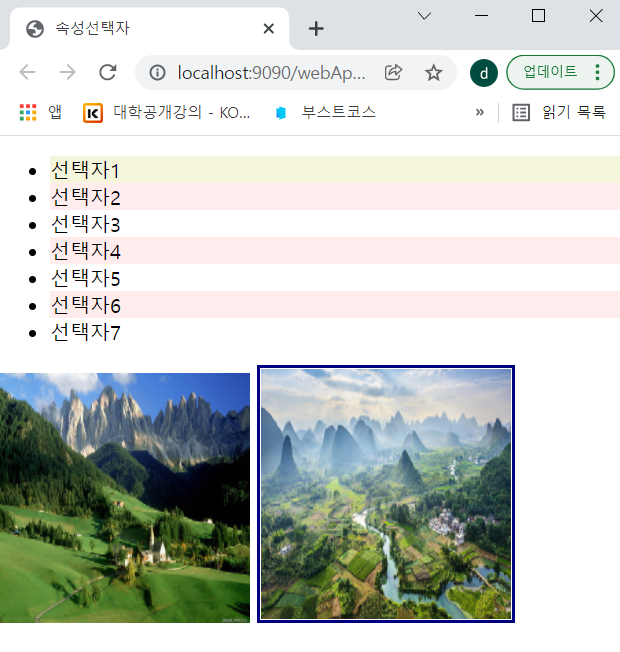Screen dimensions: 620x652
Task: Close the 속성선택자 tab
Action: click(269, 29)
